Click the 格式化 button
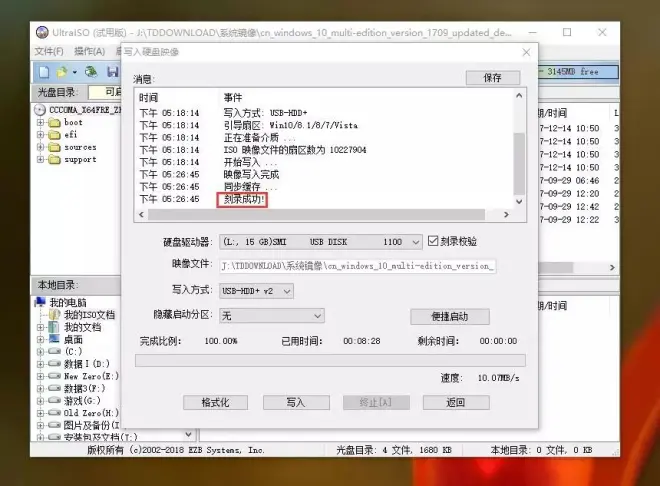The height and width of the screenshot is (486, 660). [x=216, y=402]
